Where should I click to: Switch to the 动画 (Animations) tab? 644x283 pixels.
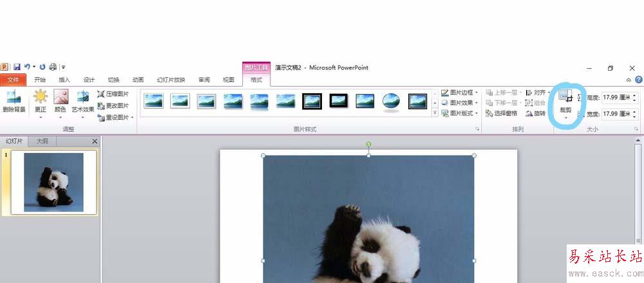click(x=138, y=80)
